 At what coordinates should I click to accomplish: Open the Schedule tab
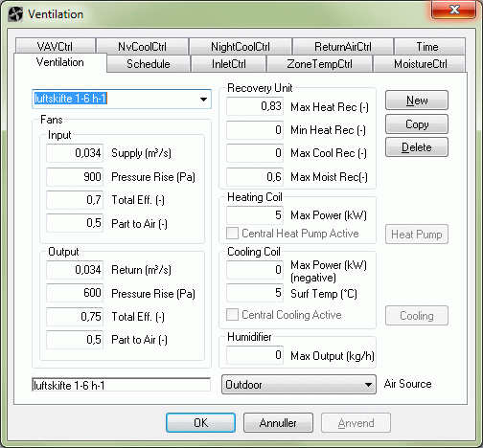tap(149, 64)
